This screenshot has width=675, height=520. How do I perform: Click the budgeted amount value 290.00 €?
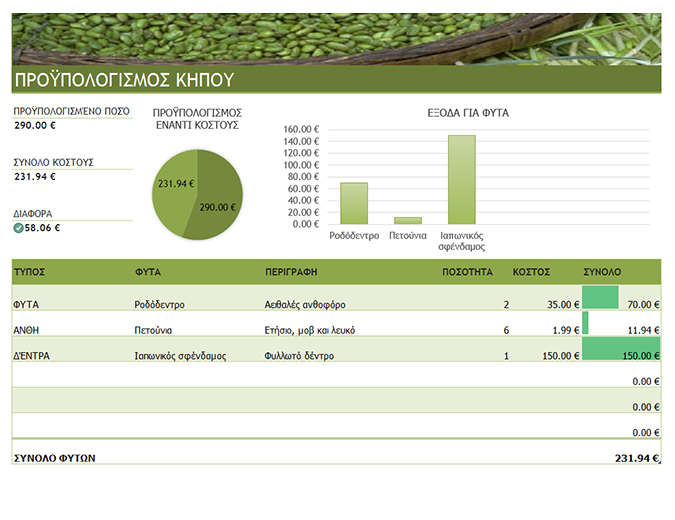pyautogui.click(x=35, y=126)
